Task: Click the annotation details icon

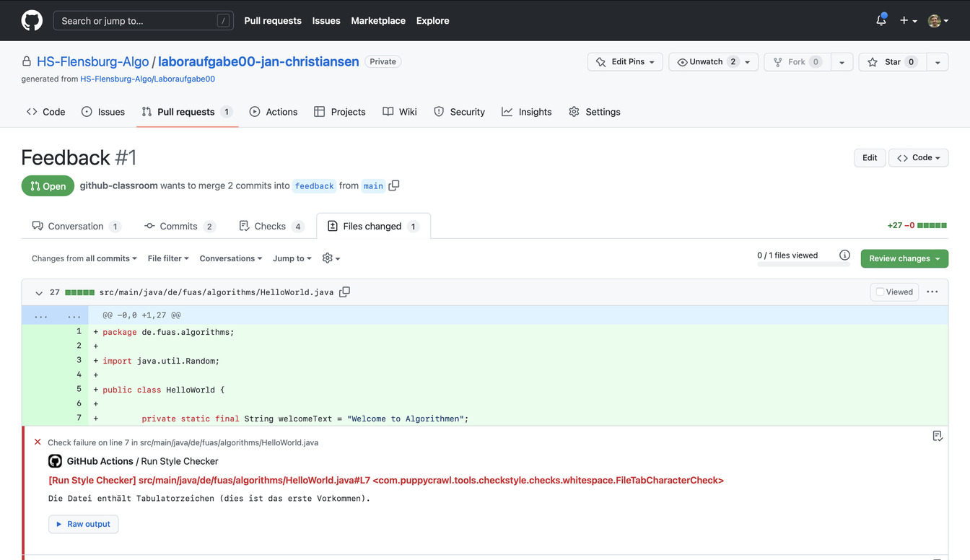Action: click(938, 436)
